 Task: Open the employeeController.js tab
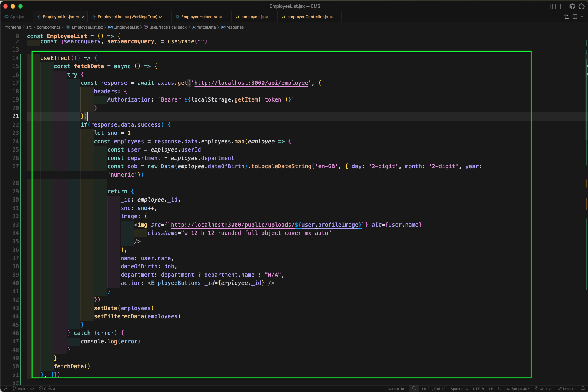pos(307,17)
